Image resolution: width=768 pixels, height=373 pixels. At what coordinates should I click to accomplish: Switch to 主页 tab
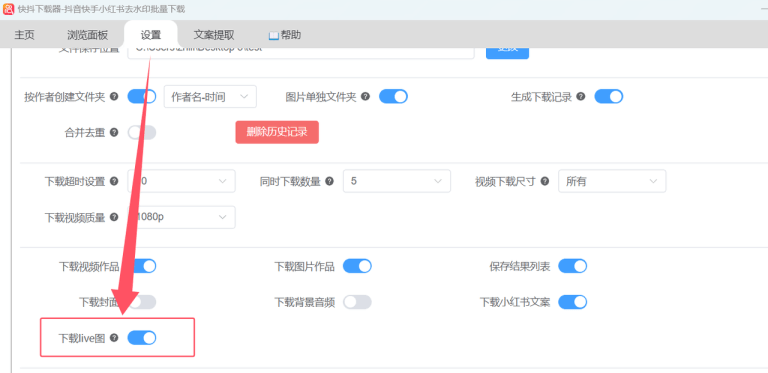[x=24, y=35]
